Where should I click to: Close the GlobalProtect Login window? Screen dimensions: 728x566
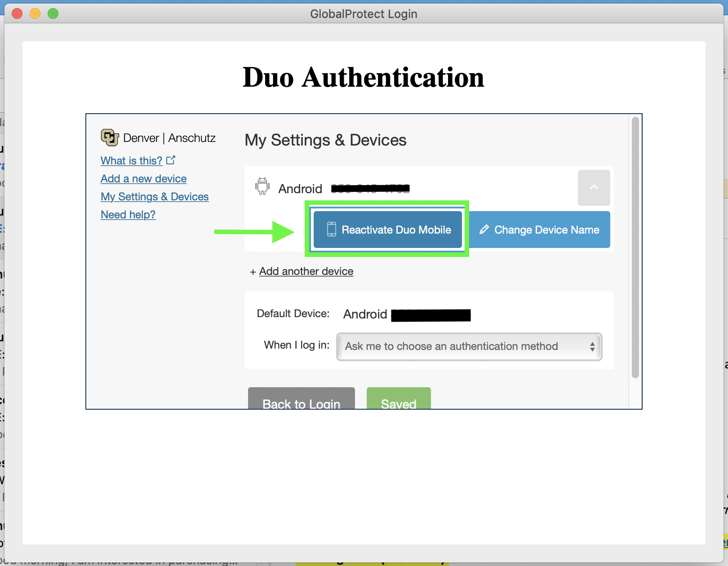click(17, 13)
